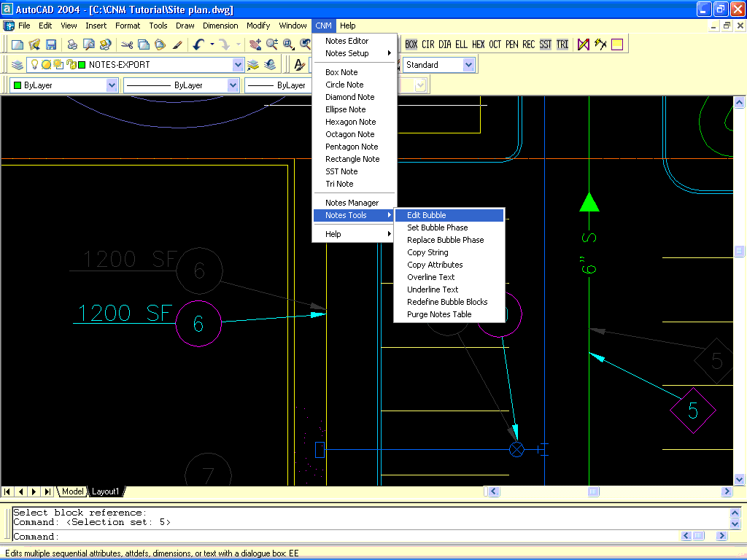Open the NOTES-EXPORT layer dropdown
Screen dimensions: 747x560
click(x=238, y=65)
